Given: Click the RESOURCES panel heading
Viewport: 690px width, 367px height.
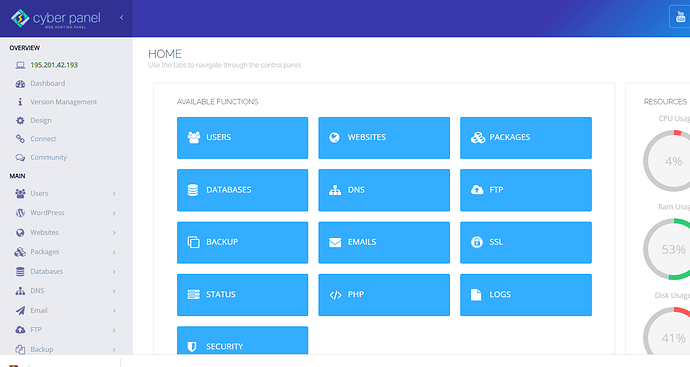Looking at the screenshot, I should pos(665,102).
